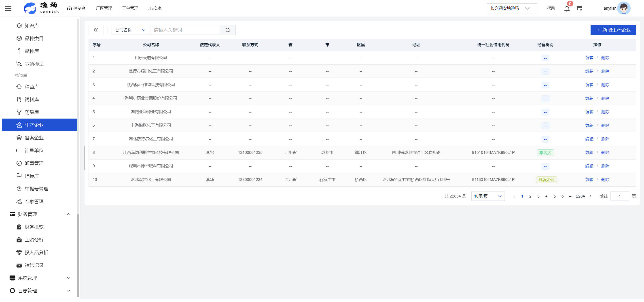
Task: Open 投入品分析 sidebar item
Action: click(x=36, y=253)
